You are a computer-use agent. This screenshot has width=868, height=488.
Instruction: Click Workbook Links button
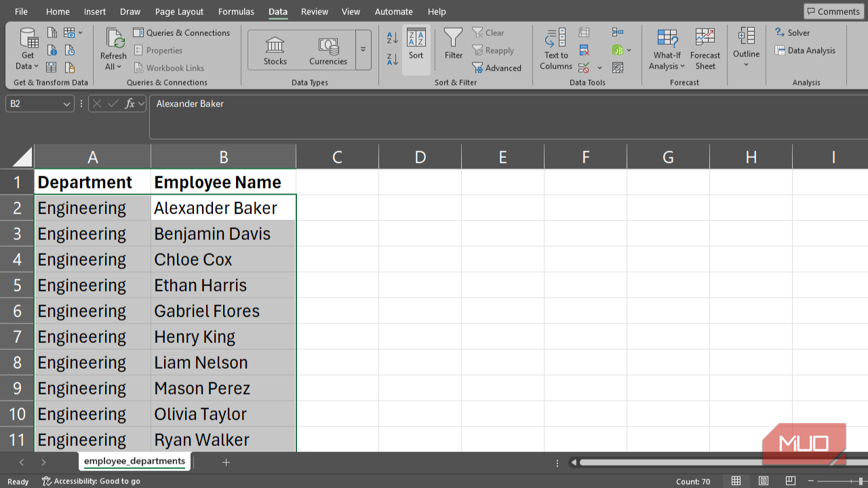[x=169, y=68]
